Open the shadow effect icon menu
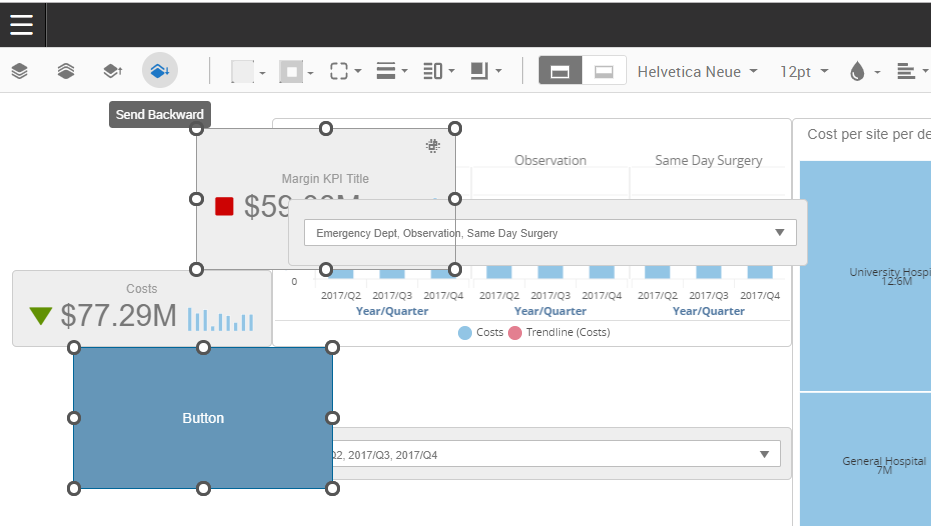931x526 pixels. click(x=484, y=71)
